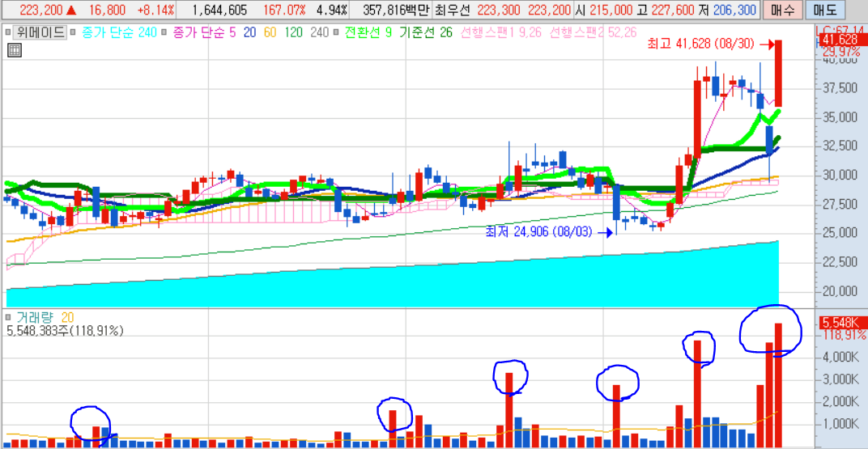
Task: Click the 167.07% volume ratio value
Action: (286, 10)
